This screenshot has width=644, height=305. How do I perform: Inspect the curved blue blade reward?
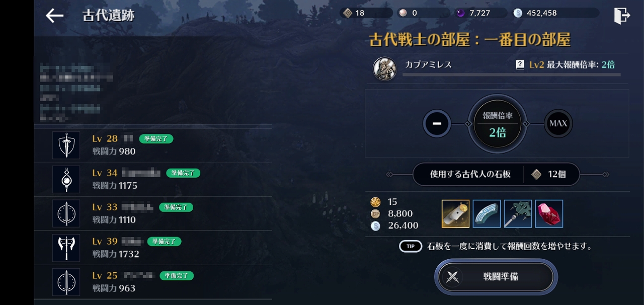tap(487, 214)
